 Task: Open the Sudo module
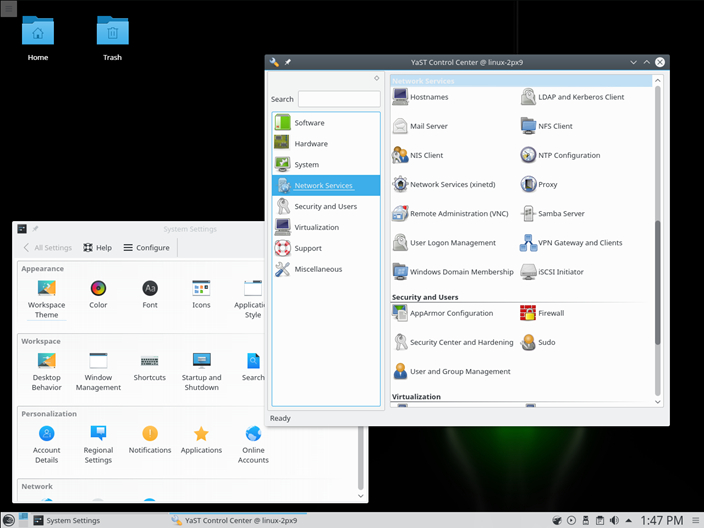pos(538,343)
